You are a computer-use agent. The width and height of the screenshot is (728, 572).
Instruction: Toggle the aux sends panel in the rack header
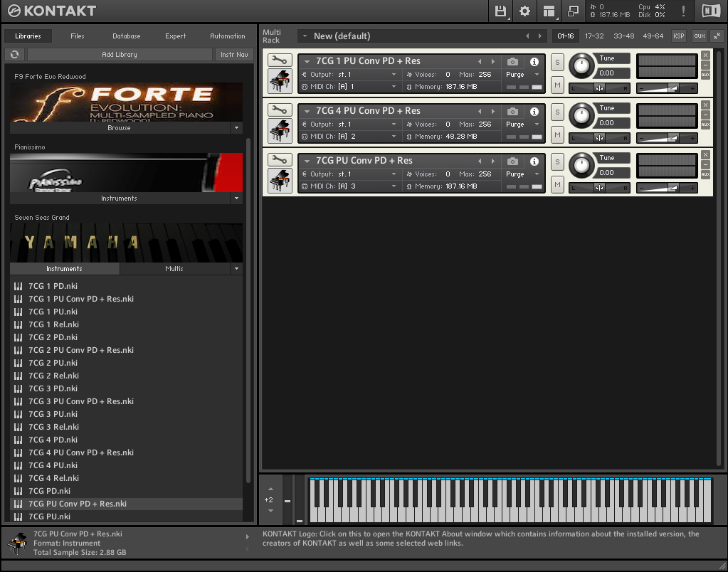(x=700, y=36)
